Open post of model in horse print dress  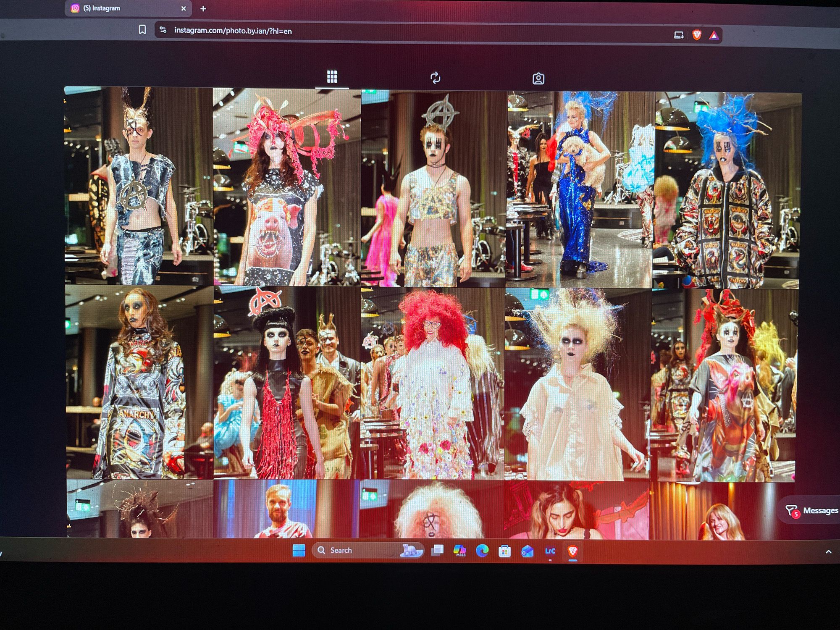tap(723, 386)
